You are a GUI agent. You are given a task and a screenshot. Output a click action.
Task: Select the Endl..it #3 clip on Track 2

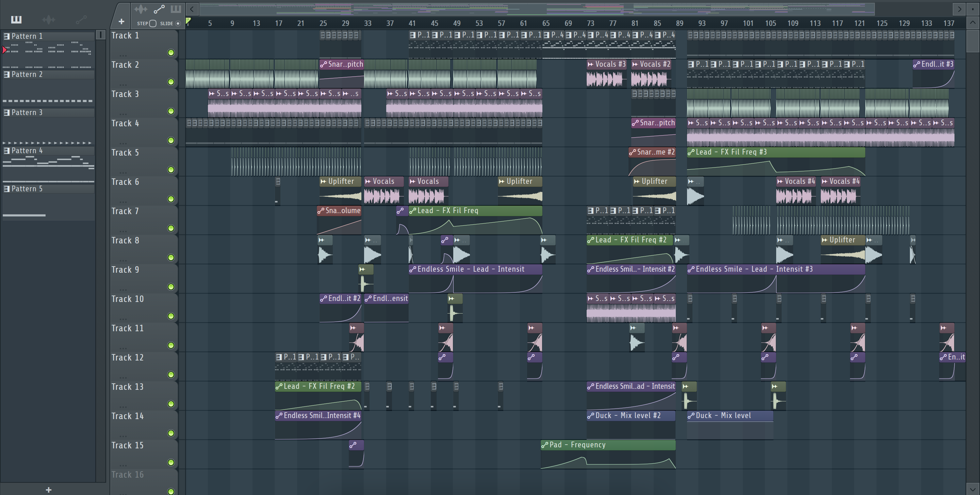click(x=933, y=74)
